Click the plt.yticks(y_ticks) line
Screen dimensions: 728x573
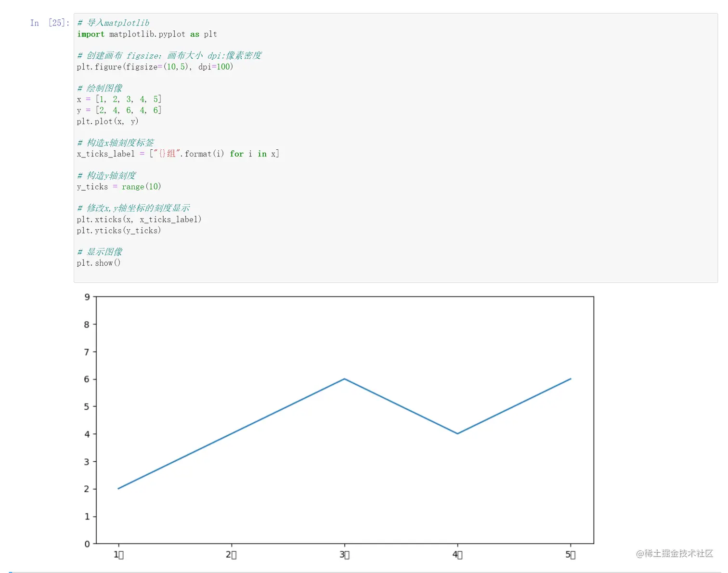[119, 231]
